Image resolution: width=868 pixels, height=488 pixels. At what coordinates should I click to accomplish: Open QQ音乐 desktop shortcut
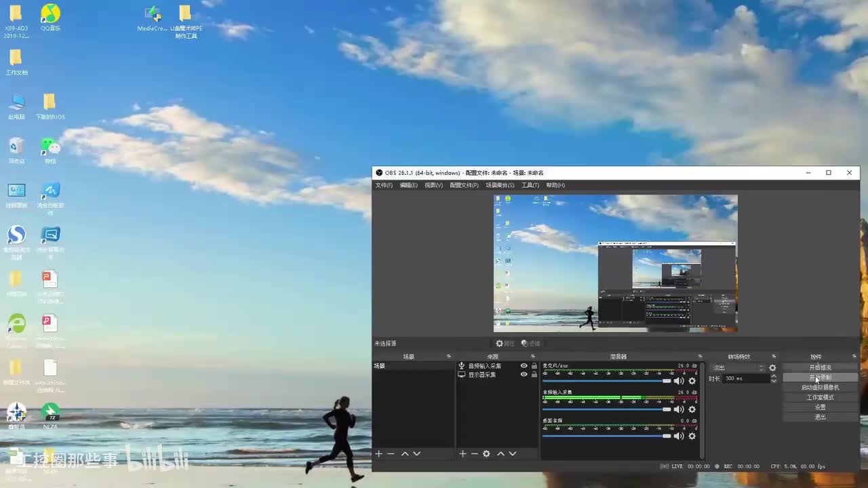tap(50, 17)
